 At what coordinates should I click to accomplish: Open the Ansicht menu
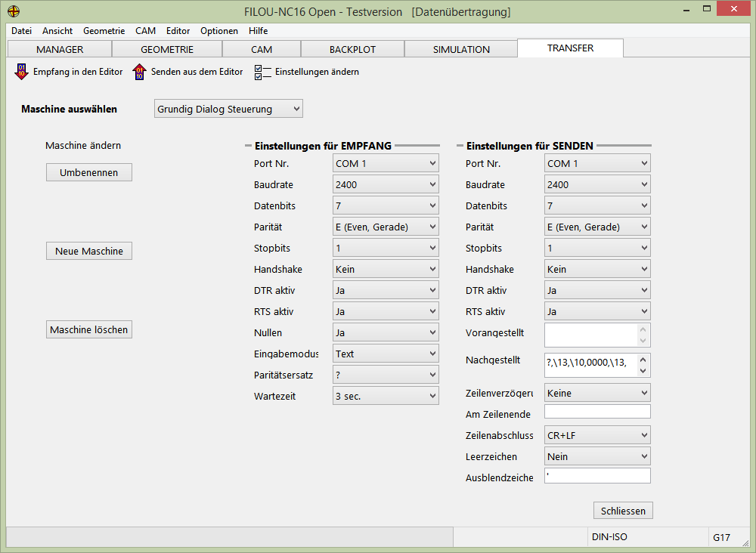tap(57, 31)
